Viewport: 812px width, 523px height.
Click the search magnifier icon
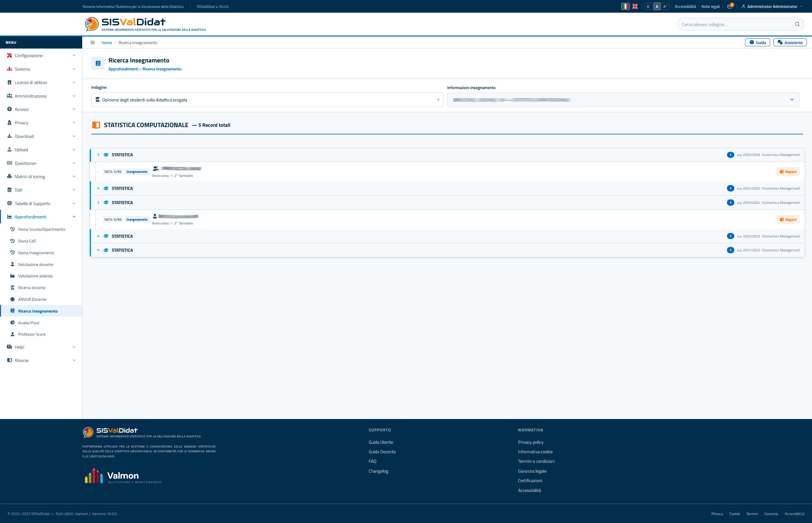coord(797,24)
